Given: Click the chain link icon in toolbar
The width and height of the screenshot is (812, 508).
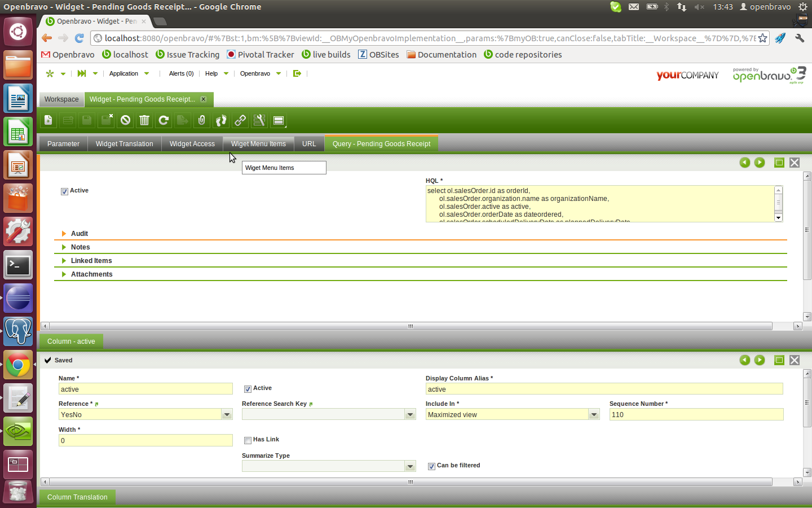Looking at the screenshot, I should tap(240, 120).
